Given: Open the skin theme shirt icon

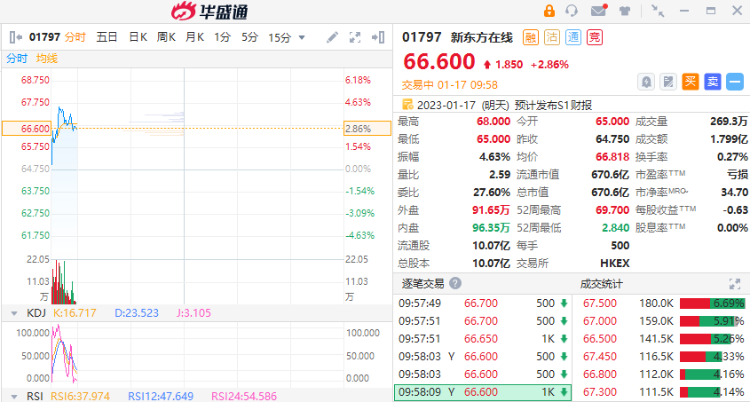Looking at the screenshot, I should [625, 11].
